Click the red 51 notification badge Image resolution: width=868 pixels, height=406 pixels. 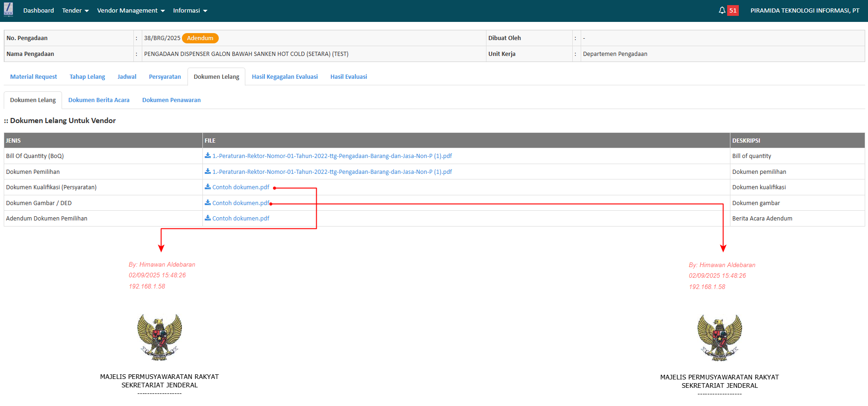(x=733, y=10)
